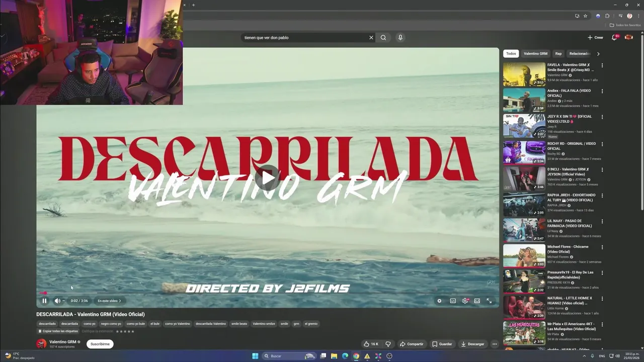Toggle the subtitles/CC button in the player
This screenshot has width=644, height=362.
pos(453,301)
